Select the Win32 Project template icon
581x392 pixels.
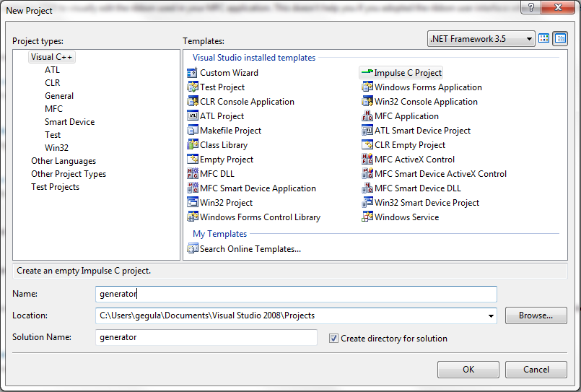(x=192, y=203)
